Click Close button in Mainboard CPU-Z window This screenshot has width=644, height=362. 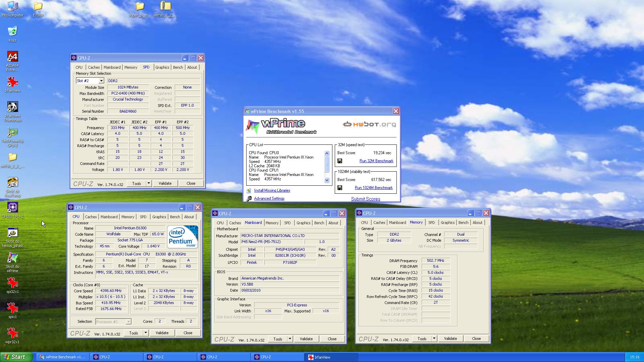332,339
